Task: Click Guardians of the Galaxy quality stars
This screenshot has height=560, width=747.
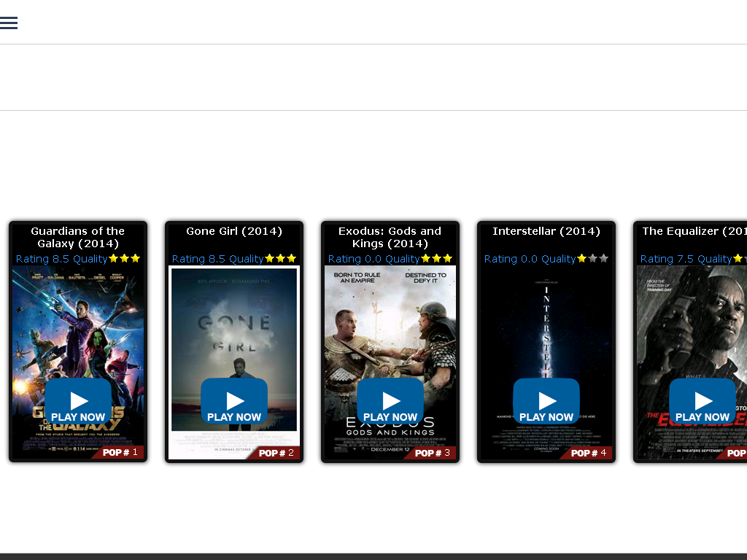Action: [124, 259]
